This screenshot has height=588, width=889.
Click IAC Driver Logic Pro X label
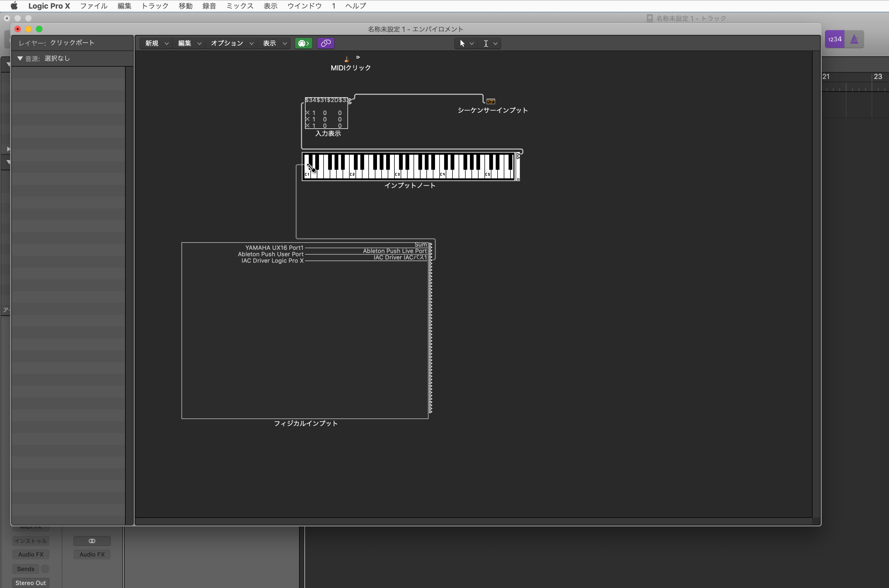(x=272, y=261)
